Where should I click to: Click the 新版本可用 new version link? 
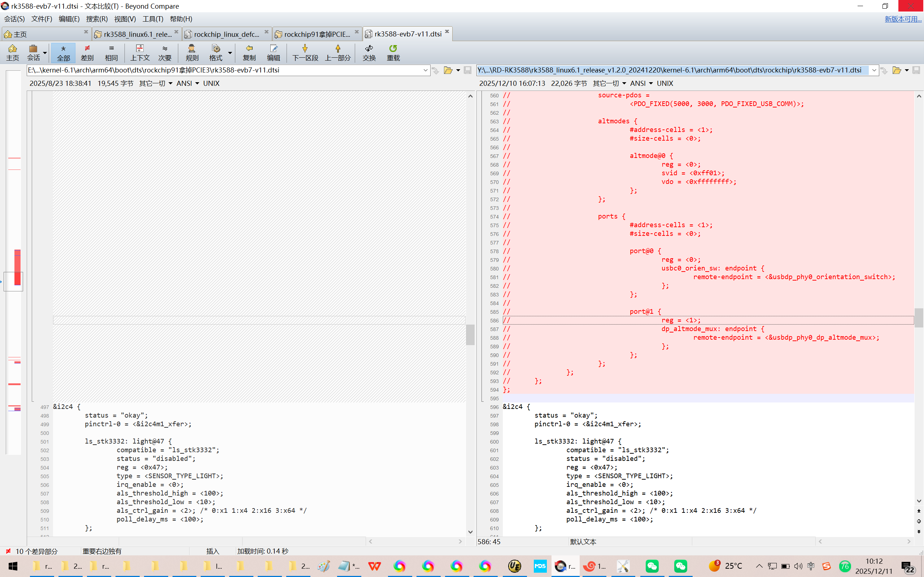click(x=903, y=19)
